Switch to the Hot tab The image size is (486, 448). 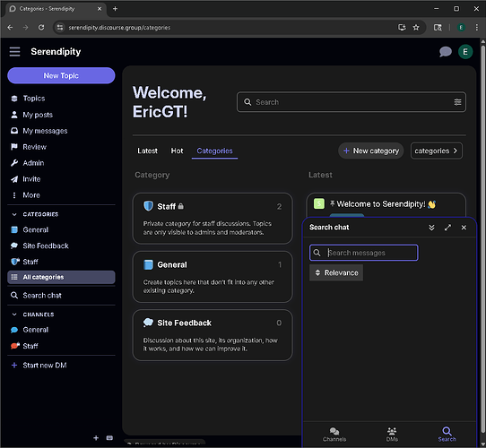(x=177, y=151)
